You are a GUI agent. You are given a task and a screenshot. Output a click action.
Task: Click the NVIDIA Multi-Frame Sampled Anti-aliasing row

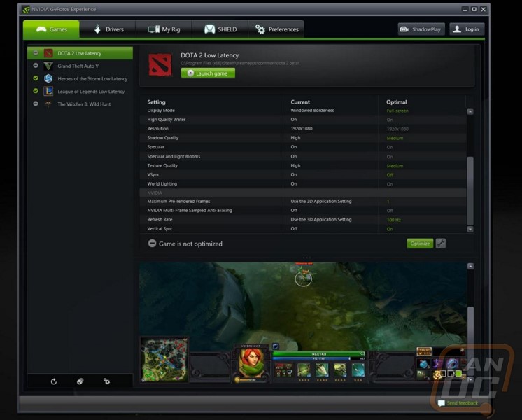[302, 210]
